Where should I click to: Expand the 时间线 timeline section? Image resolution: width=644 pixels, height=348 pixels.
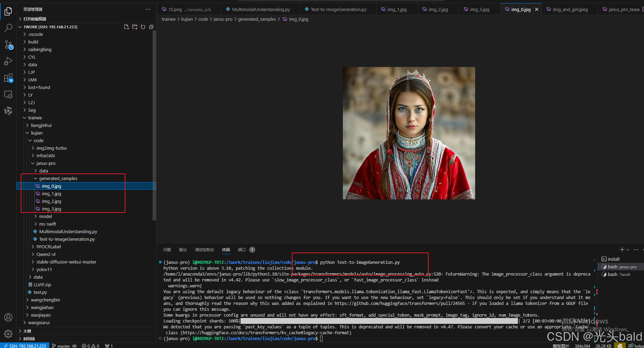[x=86, y=339]
